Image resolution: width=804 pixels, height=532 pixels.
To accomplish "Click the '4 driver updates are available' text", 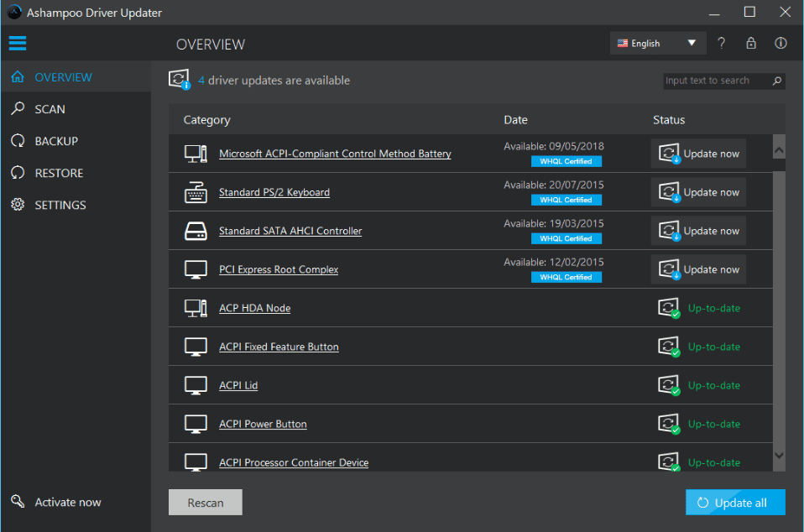I will click(274, 81).
